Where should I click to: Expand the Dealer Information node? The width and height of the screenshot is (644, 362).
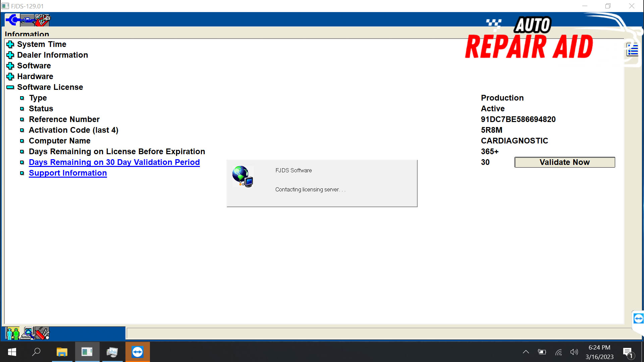[10, 55]
